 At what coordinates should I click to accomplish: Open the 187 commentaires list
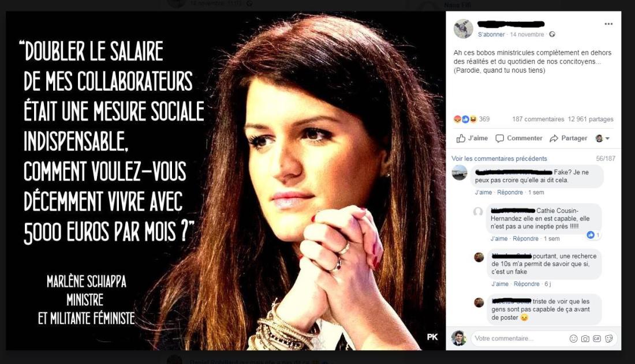[538, 119]
